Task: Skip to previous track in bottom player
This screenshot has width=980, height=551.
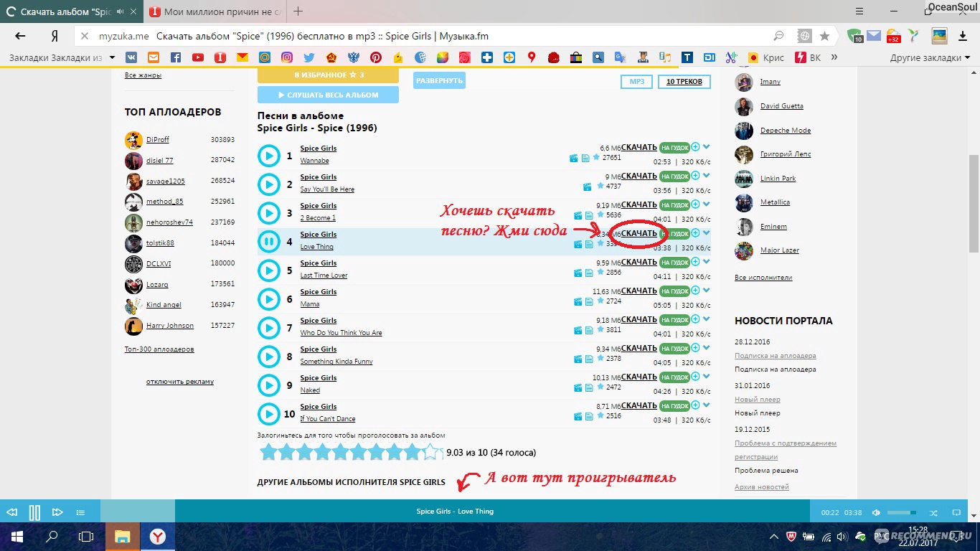Action: (x=11, y=512)
